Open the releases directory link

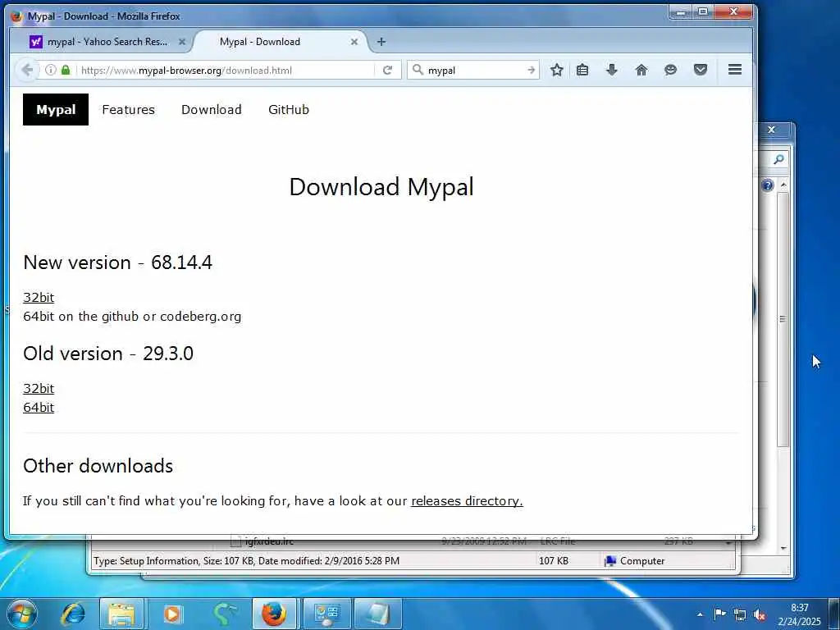(x=467, y=501)
